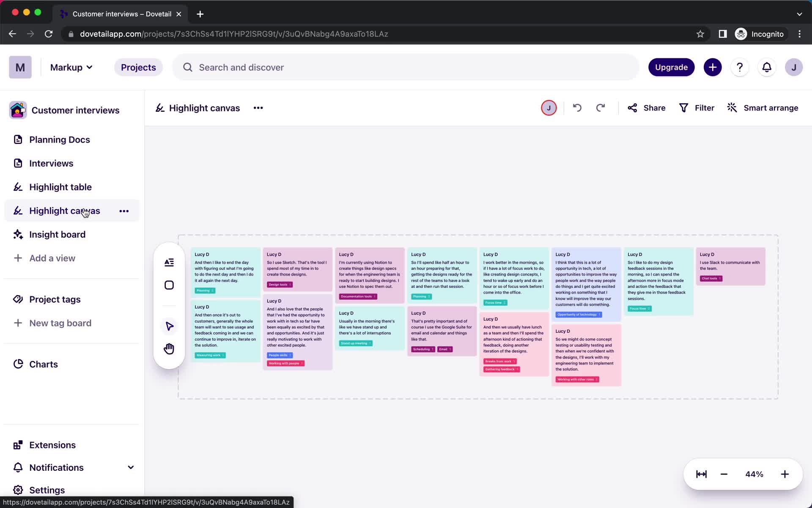Click the redo arrow icon
The height and width of the screenshot is (508, 812).
pos(601,108)
